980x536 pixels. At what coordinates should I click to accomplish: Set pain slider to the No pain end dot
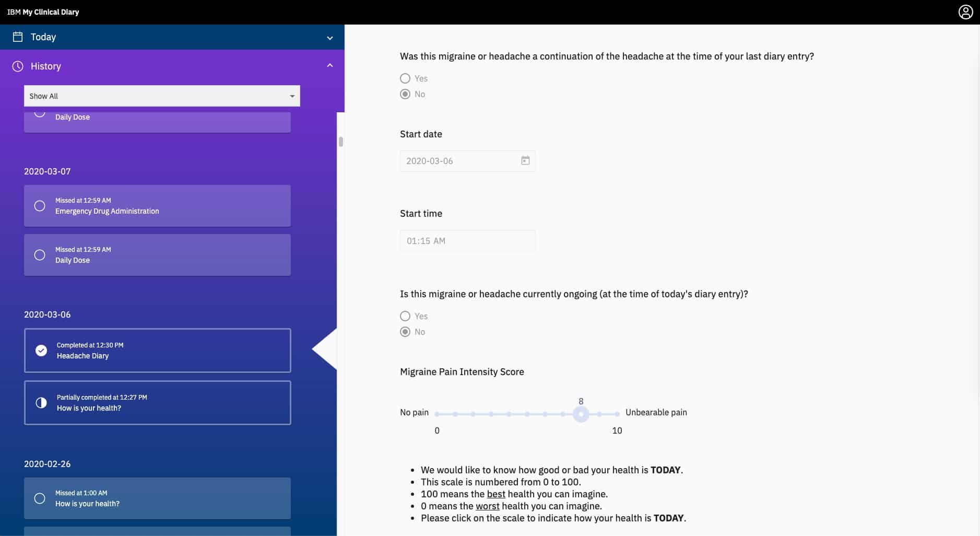coord(437,414)
